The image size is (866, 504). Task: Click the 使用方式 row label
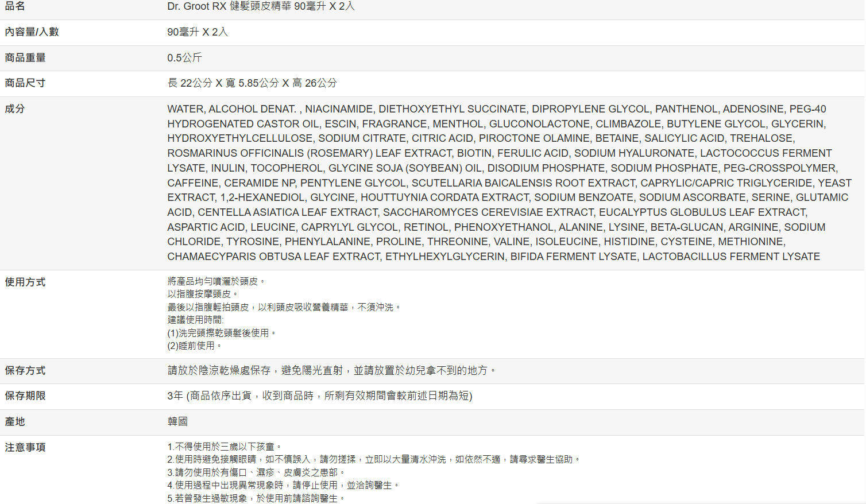pos(25,282)
